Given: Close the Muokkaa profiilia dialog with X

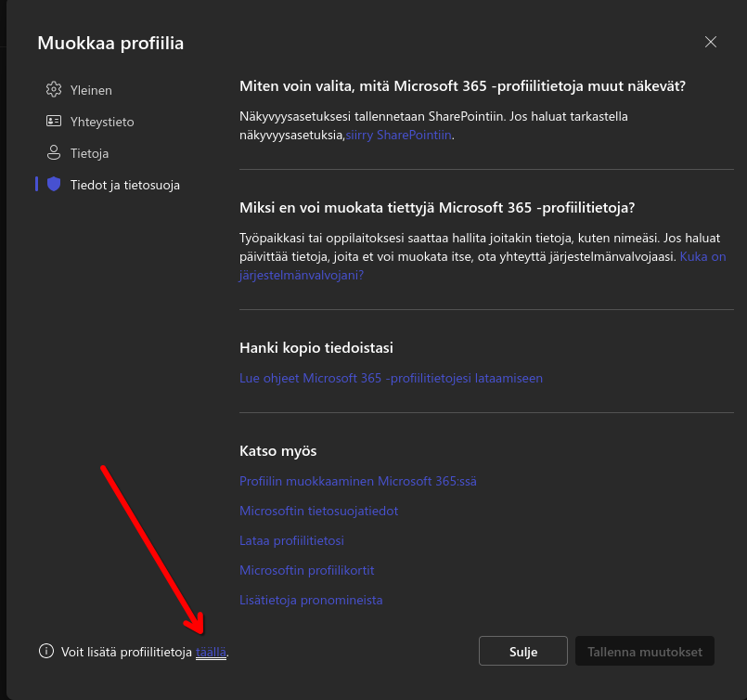Looking at the screenshot, I should [x=711, y=42].
